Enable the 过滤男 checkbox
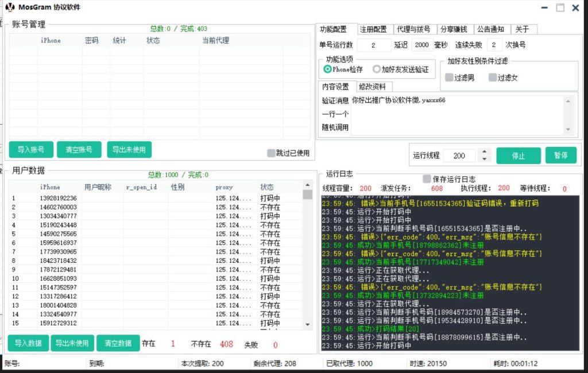The image size is (588, 373). (x=449, y=77)
